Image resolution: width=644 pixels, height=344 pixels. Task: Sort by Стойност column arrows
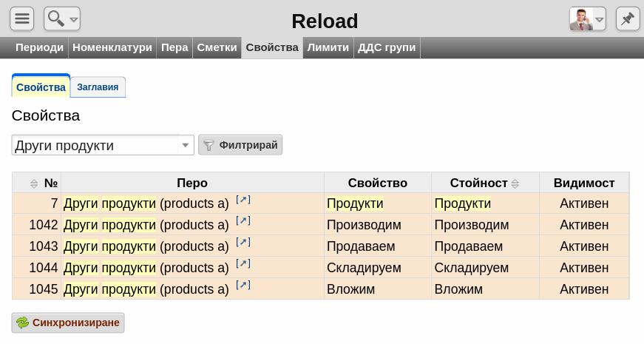(x=515, y=183)
